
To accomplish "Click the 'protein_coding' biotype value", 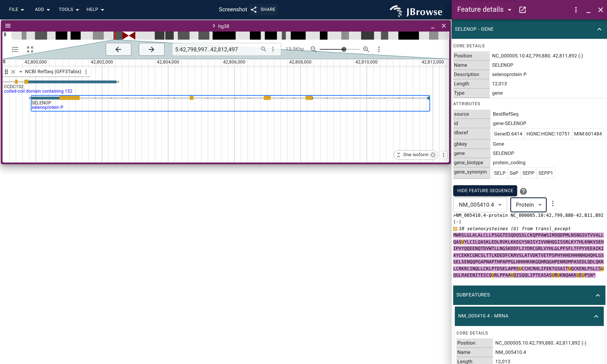I will coord(509,163).
